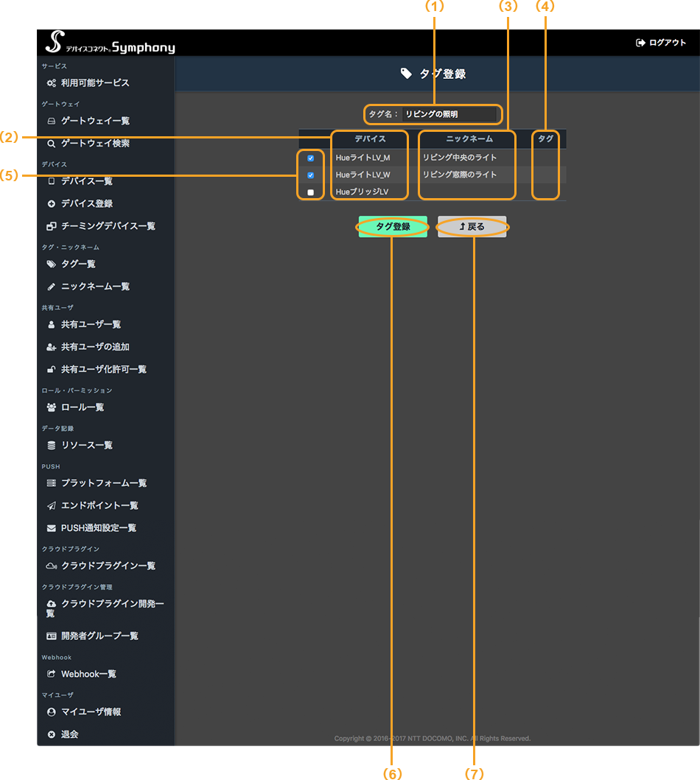Screen dimensions: 700x780
Task: Open プラットフォーム一覧 in the sidebar
Action: [x=103, y=483]
